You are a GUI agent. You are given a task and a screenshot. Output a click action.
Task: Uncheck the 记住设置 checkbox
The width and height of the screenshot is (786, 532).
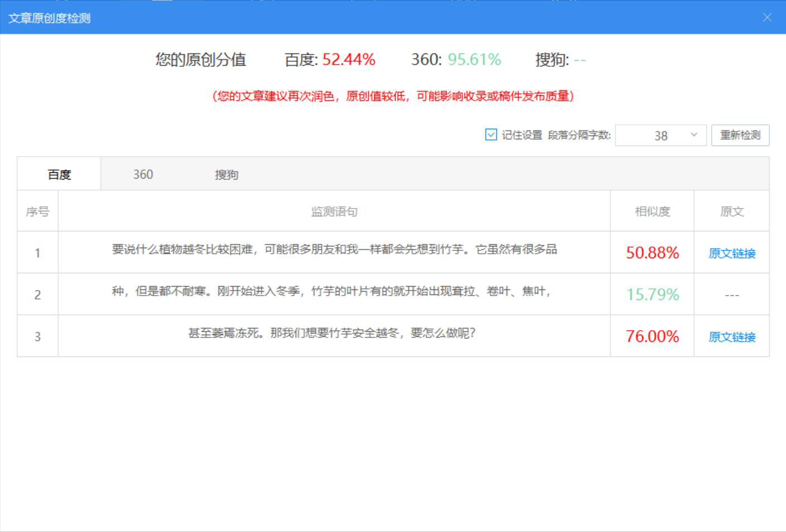[x=490, y=134]
